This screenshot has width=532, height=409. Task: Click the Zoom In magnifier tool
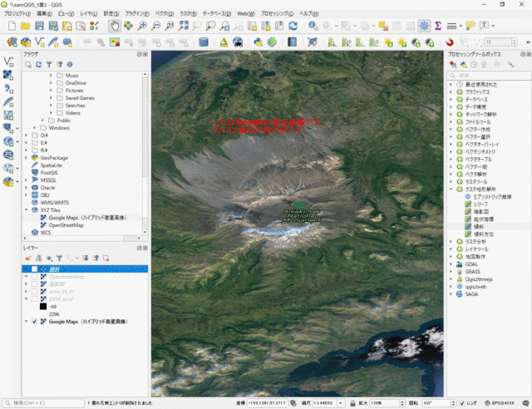(142, 26)
